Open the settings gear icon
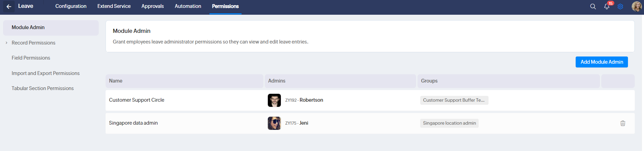 point(620,7)
